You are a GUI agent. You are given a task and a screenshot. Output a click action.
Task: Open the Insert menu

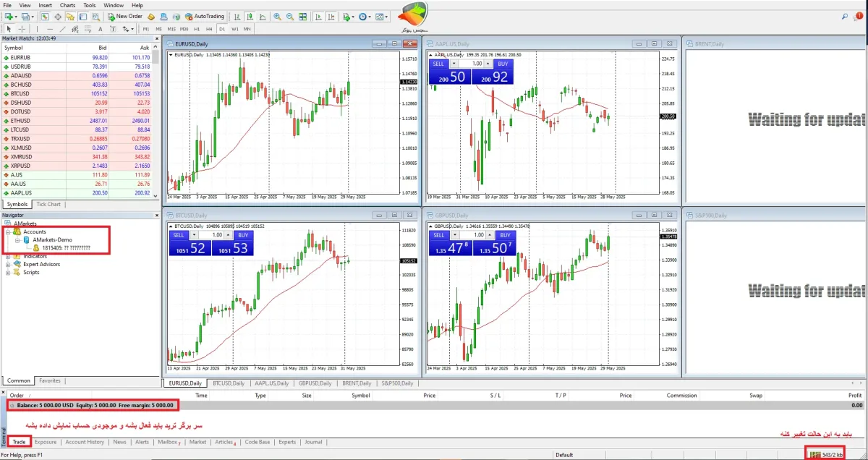45,5
